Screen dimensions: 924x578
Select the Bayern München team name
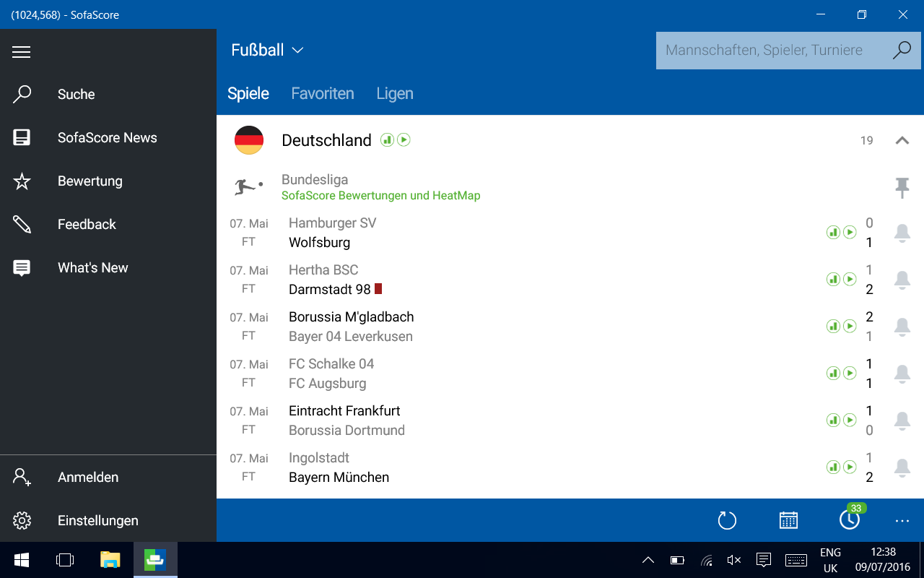339,478
